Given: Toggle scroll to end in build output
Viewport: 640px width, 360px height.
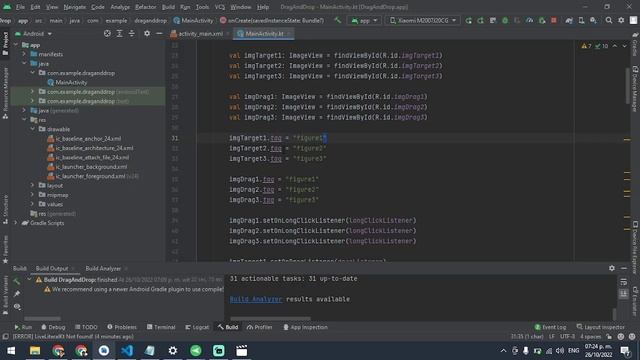Looking at the screenshot, I should (623, 294).
